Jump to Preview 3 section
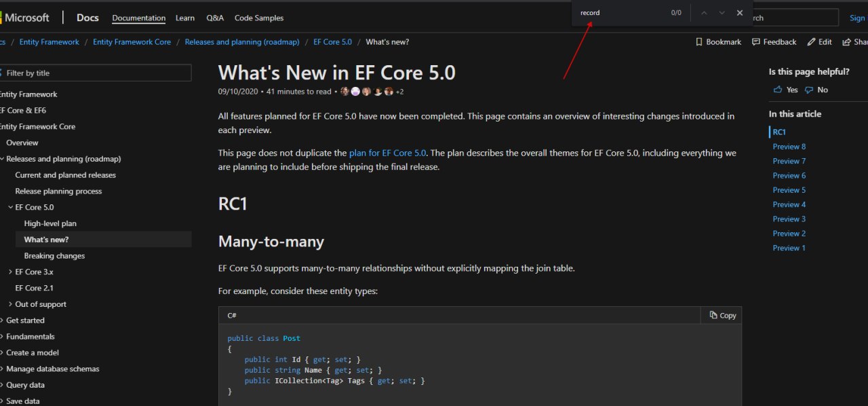 (789, 219)
